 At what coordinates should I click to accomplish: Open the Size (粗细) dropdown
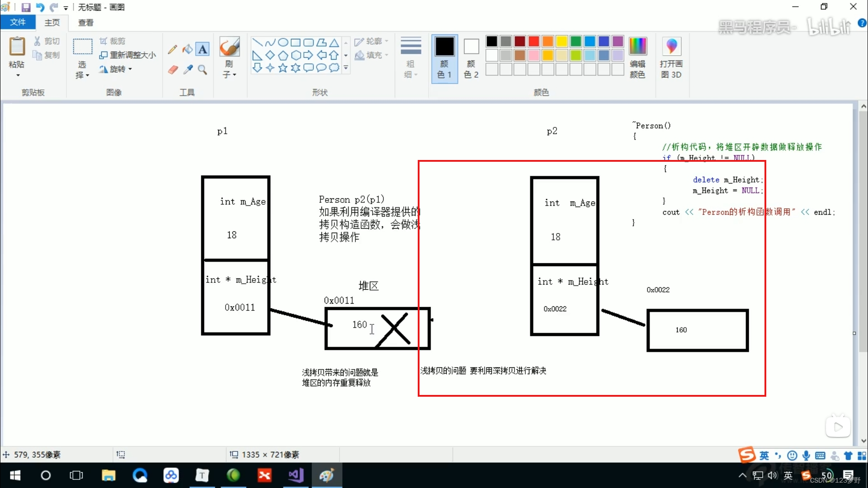point(410,58)
